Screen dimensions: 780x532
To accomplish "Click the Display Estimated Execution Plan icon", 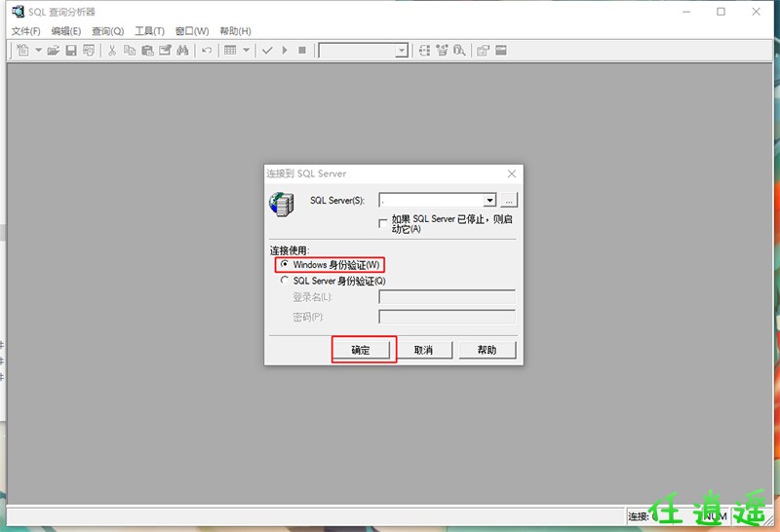I will pyautogui.click(x=424, y=51).
